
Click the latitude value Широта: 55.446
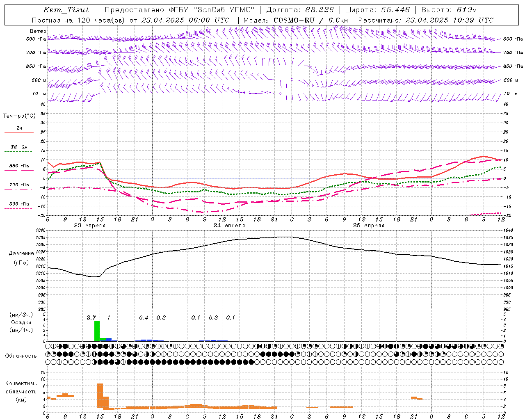coord(377,10)
